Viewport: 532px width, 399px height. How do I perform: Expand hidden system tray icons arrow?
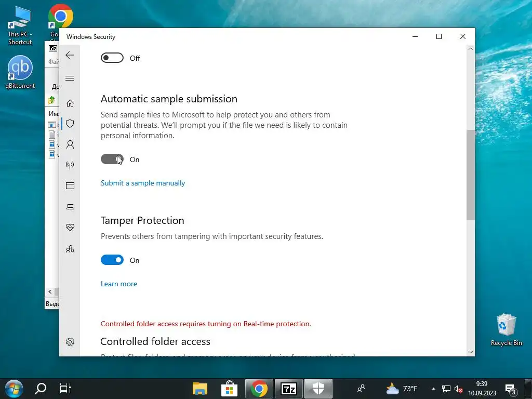click(x=433, y=389)
